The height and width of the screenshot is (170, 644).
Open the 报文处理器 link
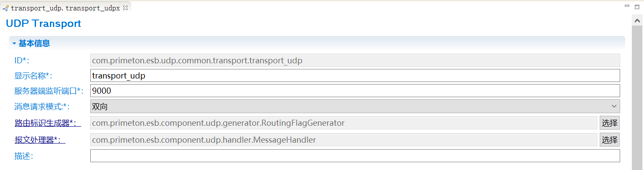[40, 140]
